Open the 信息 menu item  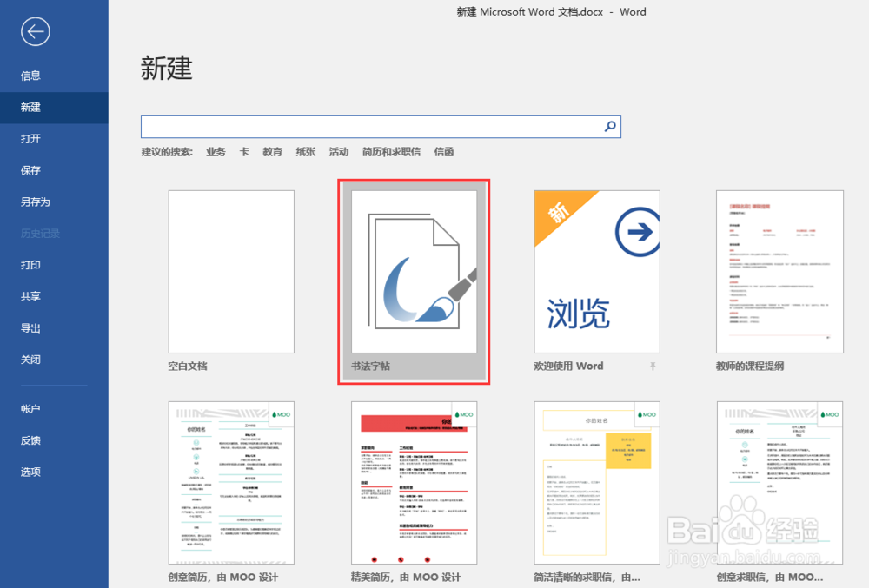(x=30, y=76)
